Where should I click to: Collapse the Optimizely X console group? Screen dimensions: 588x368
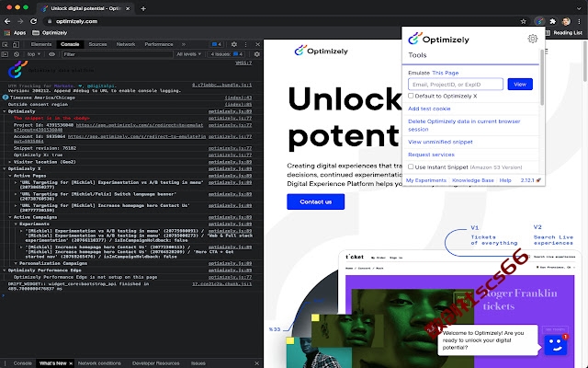click(5, 168)
